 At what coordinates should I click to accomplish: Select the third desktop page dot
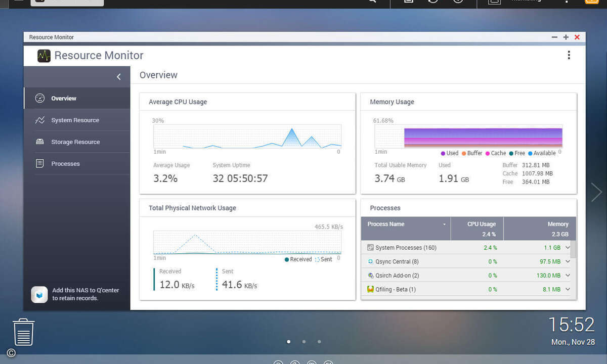point(319,342)
